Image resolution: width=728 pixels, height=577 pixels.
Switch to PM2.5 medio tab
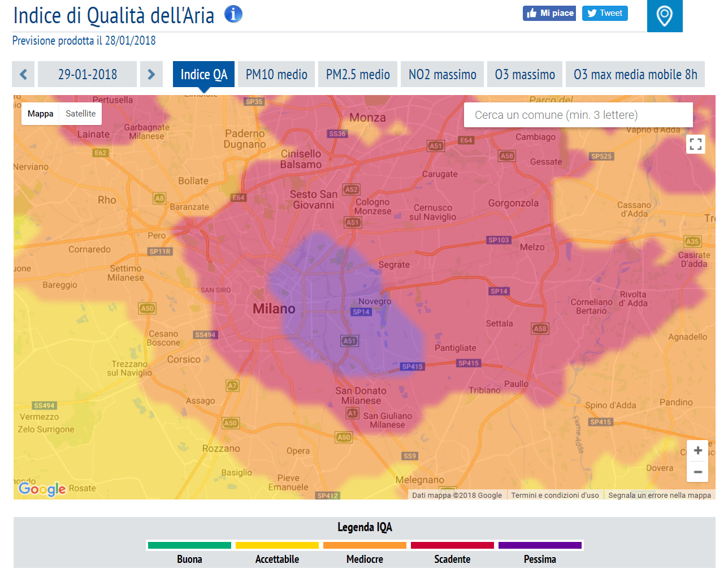358,74
